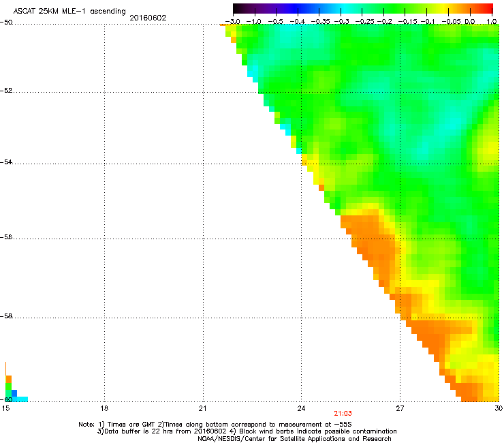Click the note line starting "Note: 1) Times are GMT"
Screen dimensions: 504x443
pos(215,425)
